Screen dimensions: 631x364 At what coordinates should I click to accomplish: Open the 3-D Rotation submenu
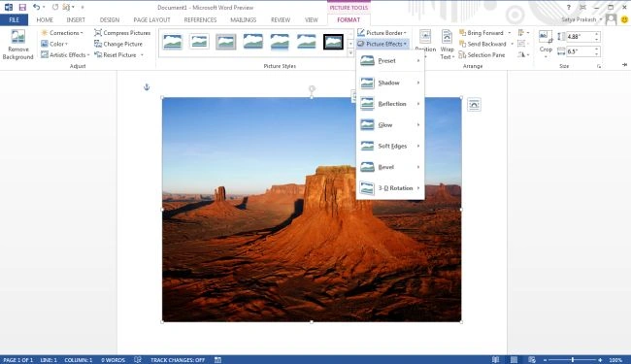[390, 188]
